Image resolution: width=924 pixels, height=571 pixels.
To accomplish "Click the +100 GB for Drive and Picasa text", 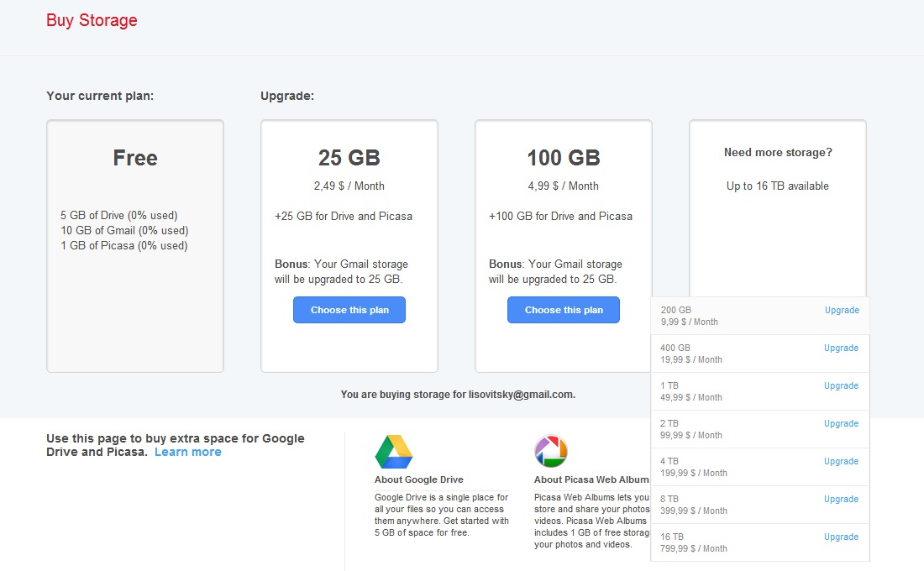I will (x=560, y=217).
